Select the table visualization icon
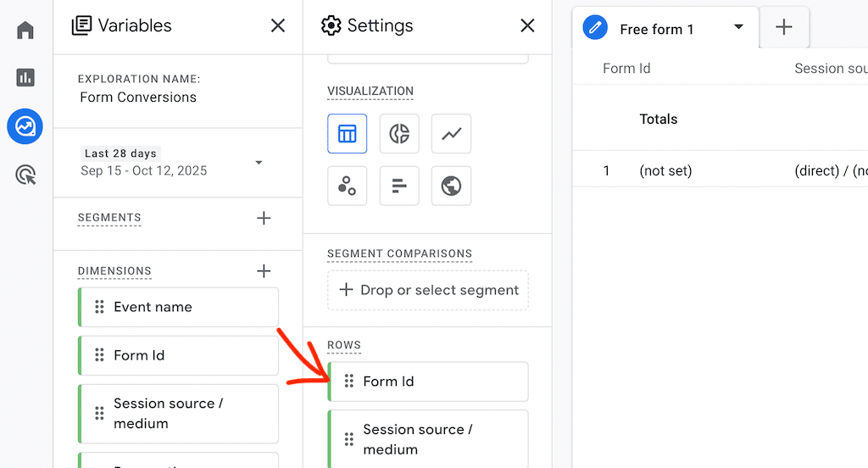The image size is (868, 468). tap(348, 134)
